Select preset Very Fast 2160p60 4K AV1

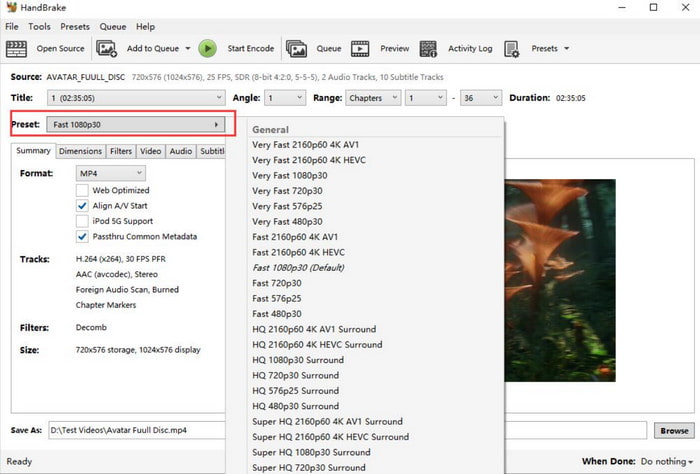point(305,145)
